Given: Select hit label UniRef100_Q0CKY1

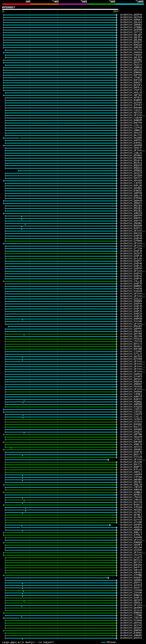Looking at the screenshot, I should [x=131, y=638].
